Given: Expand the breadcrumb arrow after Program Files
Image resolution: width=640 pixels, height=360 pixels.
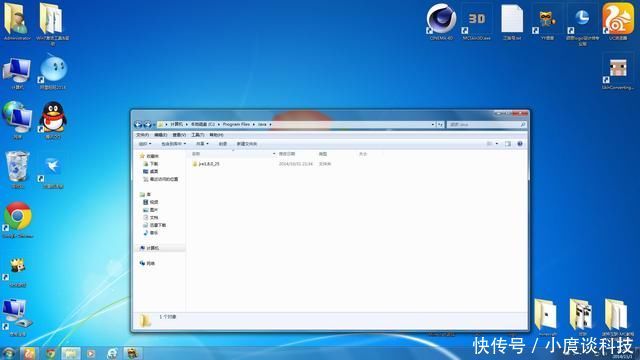Looking at the screenshot, I should 253,124.
